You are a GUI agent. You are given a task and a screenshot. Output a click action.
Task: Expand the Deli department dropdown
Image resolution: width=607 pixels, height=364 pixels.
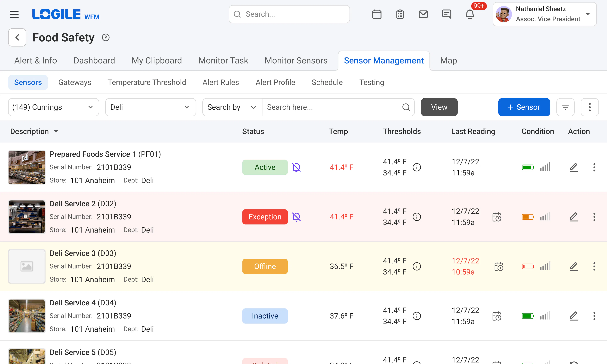pyautogui.click(x=150, y=107)
